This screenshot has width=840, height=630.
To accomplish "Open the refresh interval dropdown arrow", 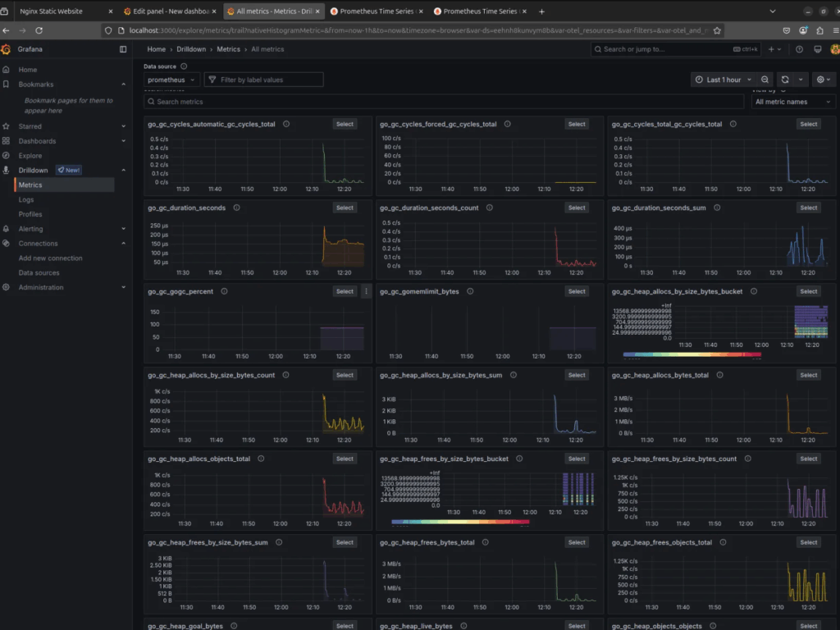I will [801, 80].
